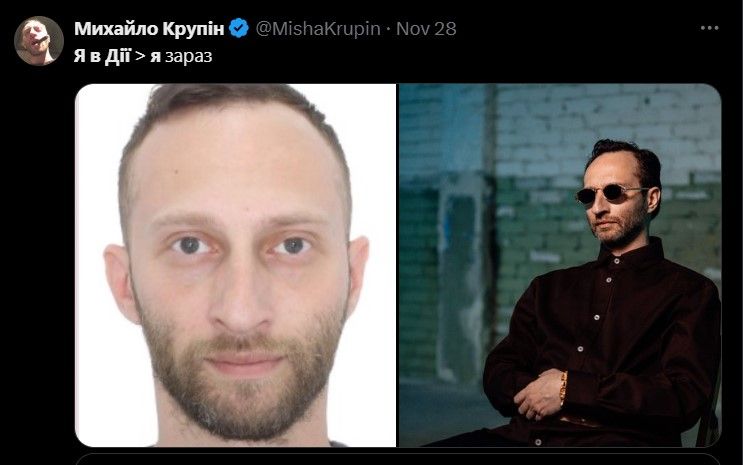The height and width of the screenshot is (465, 743).
Task: Open the tweet author's round profile avatar
Action: 39,41
